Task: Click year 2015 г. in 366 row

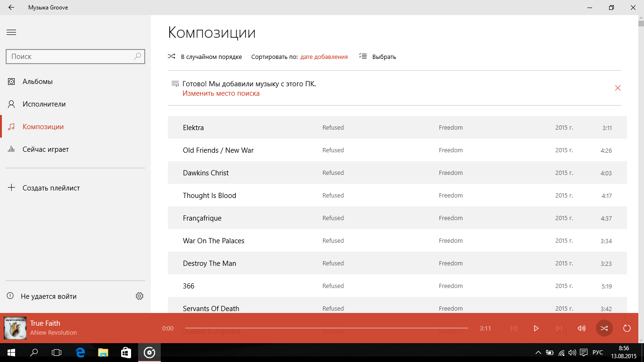Action: 564,286
